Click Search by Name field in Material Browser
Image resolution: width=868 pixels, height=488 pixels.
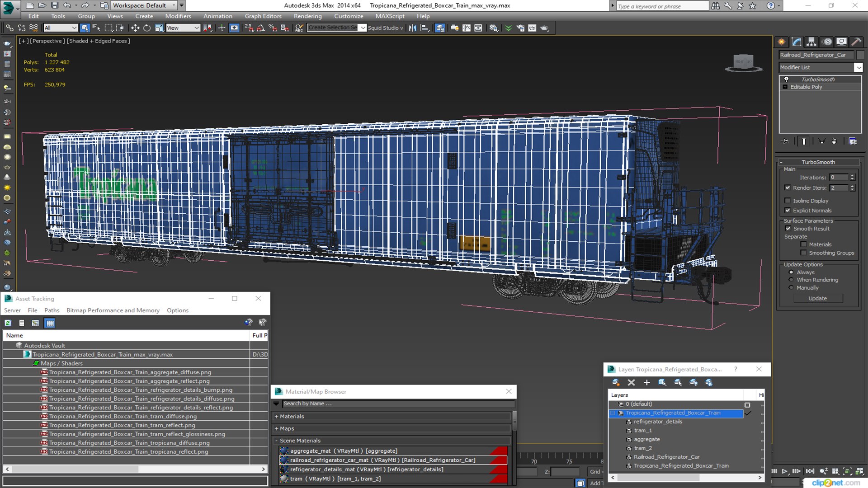pyautogui.click(x=398, y=404)
